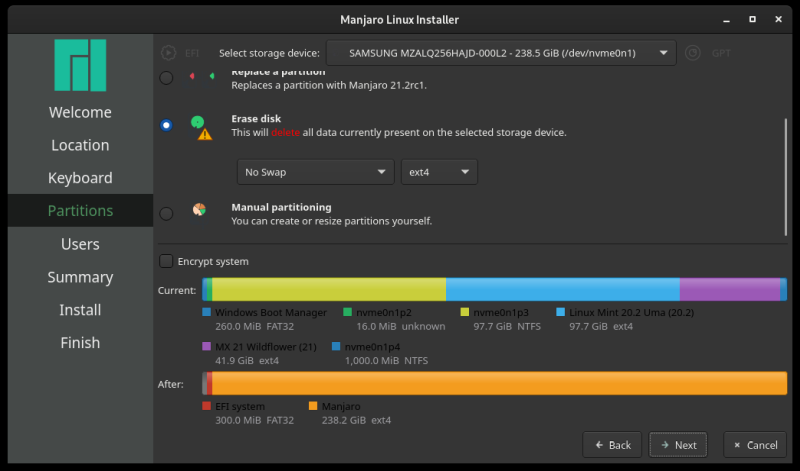The width and height of the screenshot is (800, 471).
Task: Enable the Encrypt system checkbox
Action: [x=166, y=261]
